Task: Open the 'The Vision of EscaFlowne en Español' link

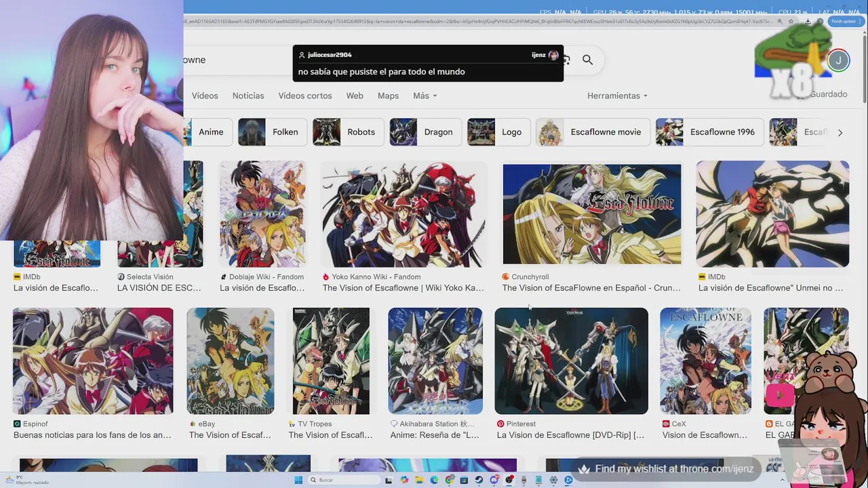Action: (x=591, y=288)
